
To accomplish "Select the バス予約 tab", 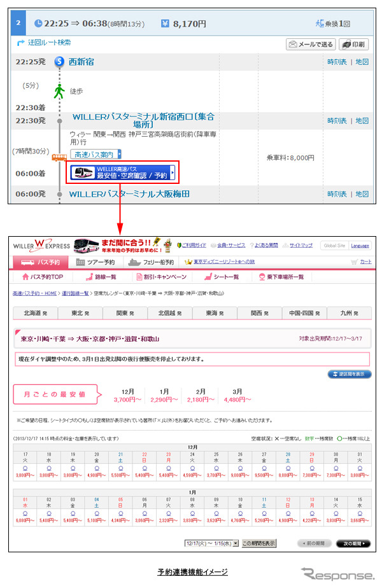I will click(41, 262).
